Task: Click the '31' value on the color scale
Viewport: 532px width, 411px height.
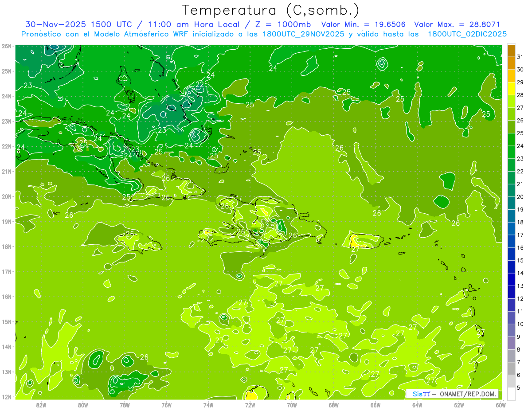Action: (520, 56)
